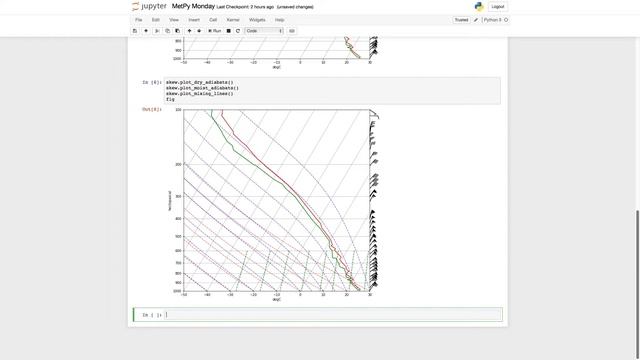Open the Widgets menu
The height and width of the screenshot is (360, 640).
257,20
